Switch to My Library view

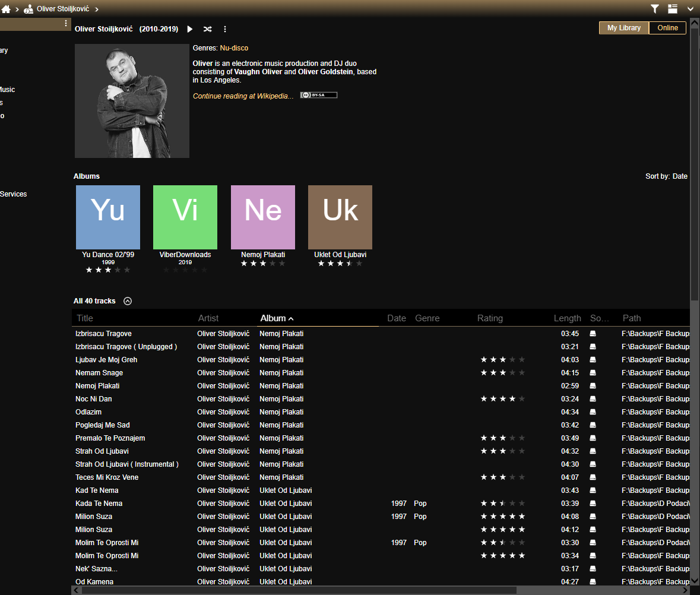(623, 28)
